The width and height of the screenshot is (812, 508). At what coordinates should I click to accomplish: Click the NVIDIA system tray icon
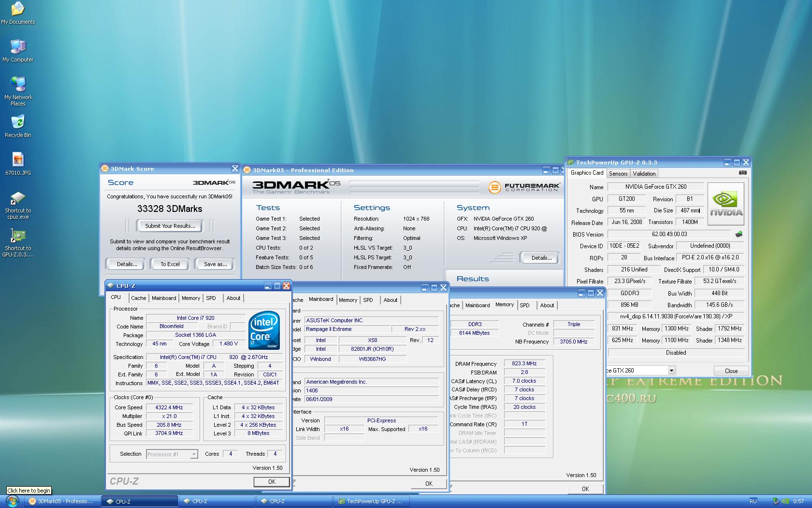[x=786, y=501]
